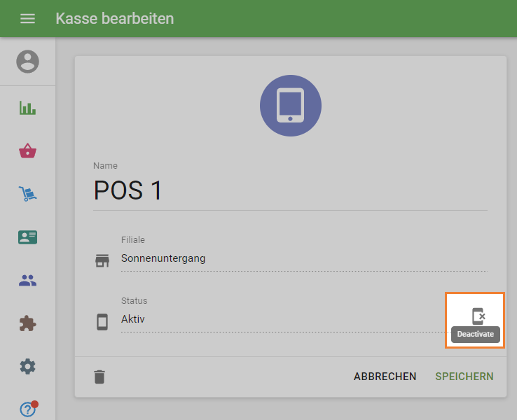Open the shopping basket sales section

(x=27, y=151)
